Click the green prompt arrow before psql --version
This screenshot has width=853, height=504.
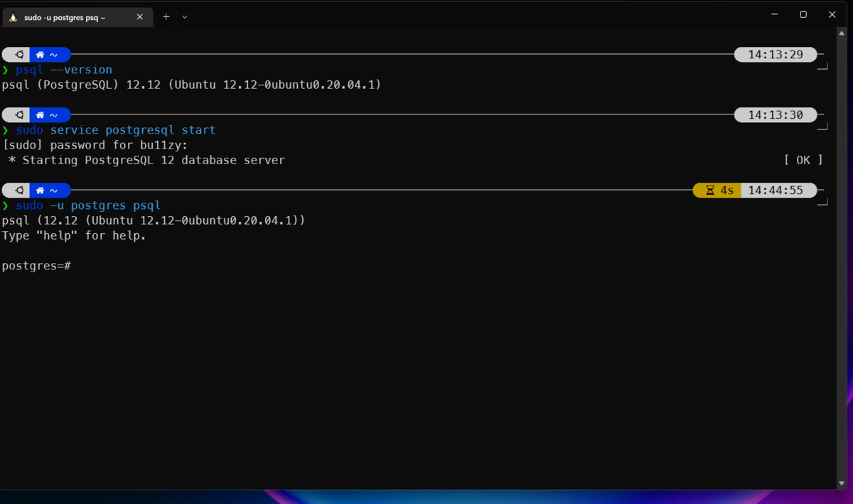coord(6,69)
